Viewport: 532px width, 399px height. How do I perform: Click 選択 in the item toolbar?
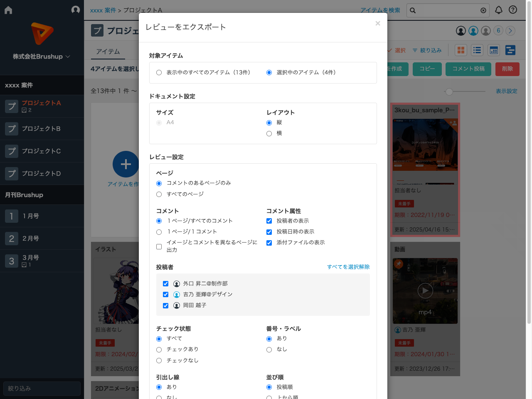coord(397,50)
